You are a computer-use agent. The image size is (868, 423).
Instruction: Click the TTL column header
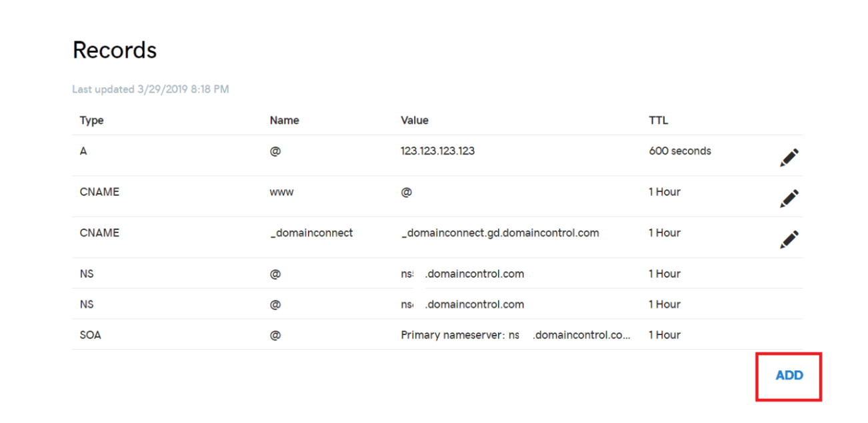tap(658, 121)
